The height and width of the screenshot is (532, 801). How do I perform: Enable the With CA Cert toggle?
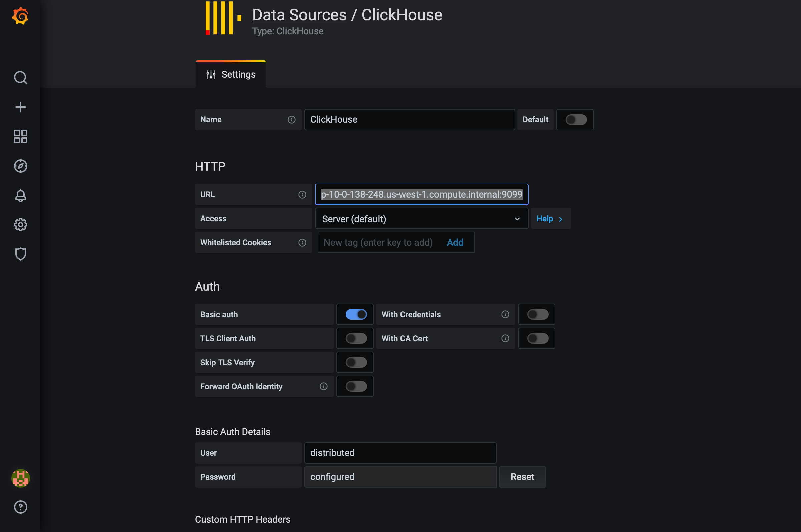(537, 339)
